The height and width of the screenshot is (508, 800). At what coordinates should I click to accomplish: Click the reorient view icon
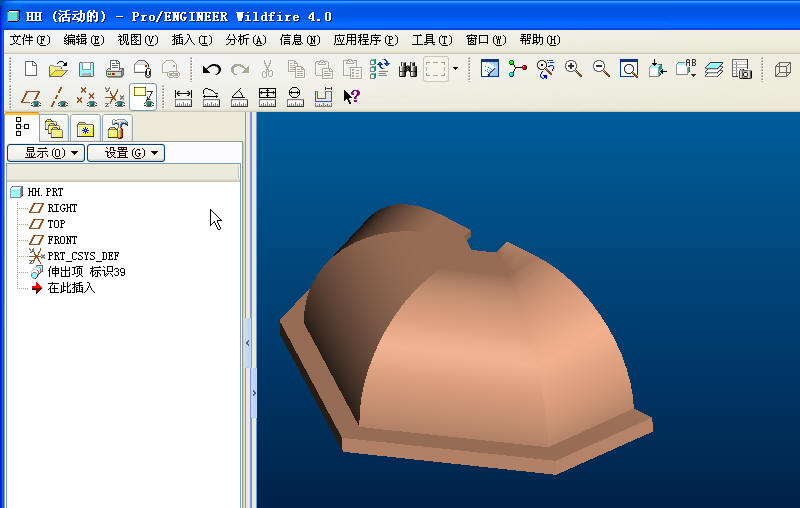pyautogui.click(x=657, y=68)
